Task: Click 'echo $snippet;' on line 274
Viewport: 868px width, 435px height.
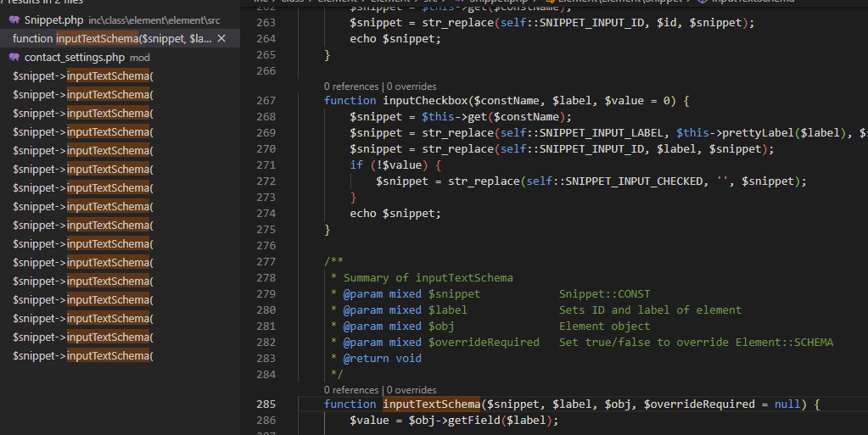Action: click(x=395, y=214)
